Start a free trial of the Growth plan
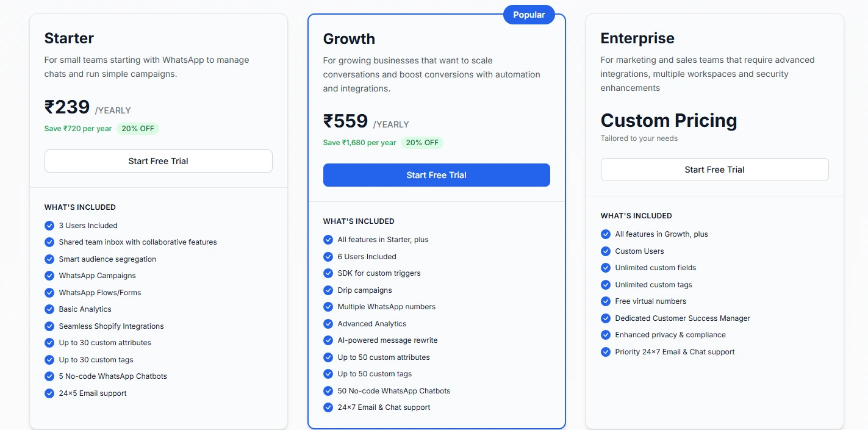 point(436,175)
